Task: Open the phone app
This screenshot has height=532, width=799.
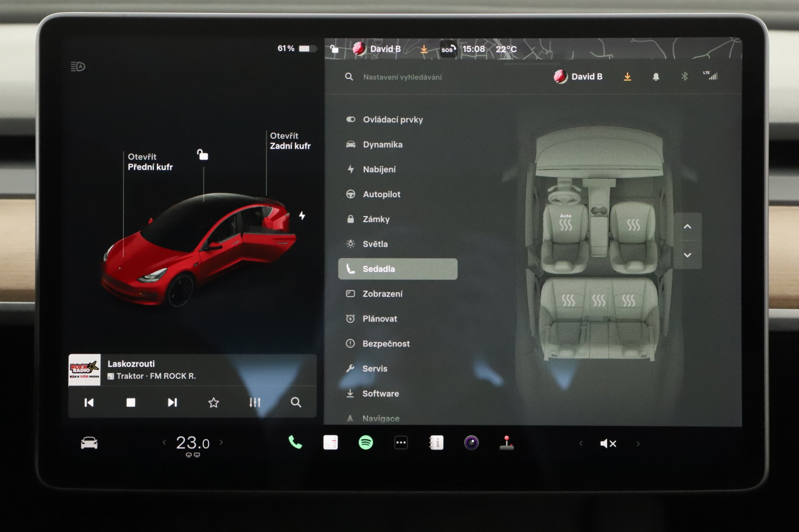Action: pos(295,443)
